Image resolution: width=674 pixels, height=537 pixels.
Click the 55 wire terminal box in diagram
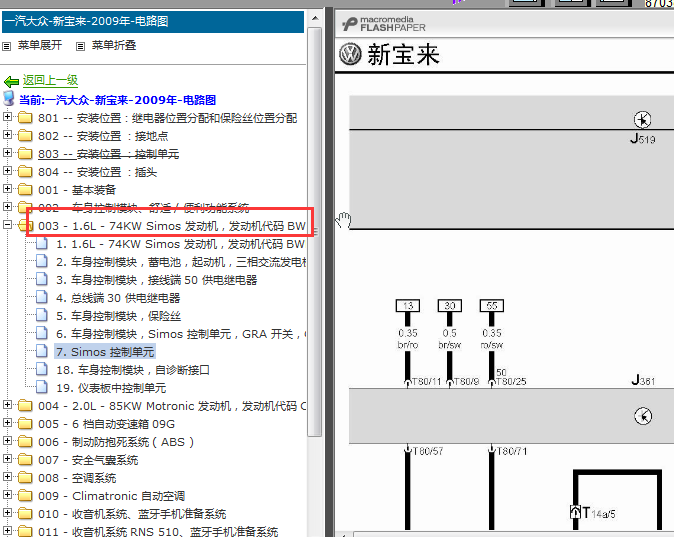coord(492,306)
